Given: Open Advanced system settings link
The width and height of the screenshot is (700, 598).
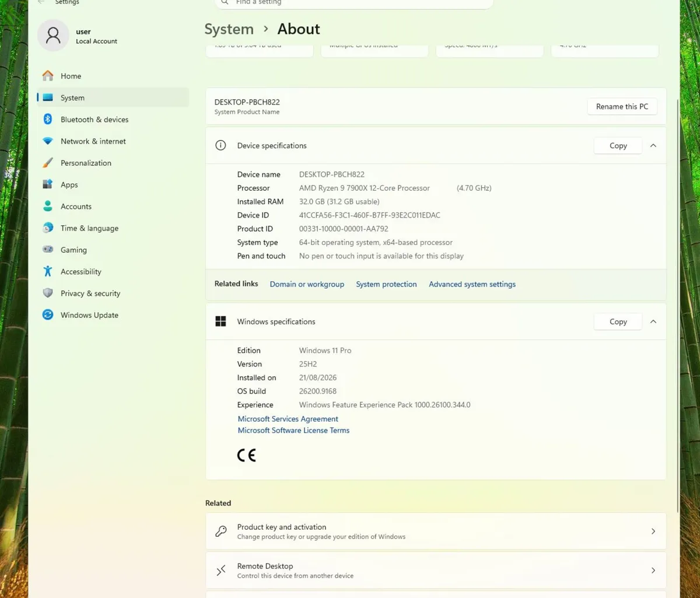Looking at the screenshot, I should pyautogui.click(x=472, y=284).
